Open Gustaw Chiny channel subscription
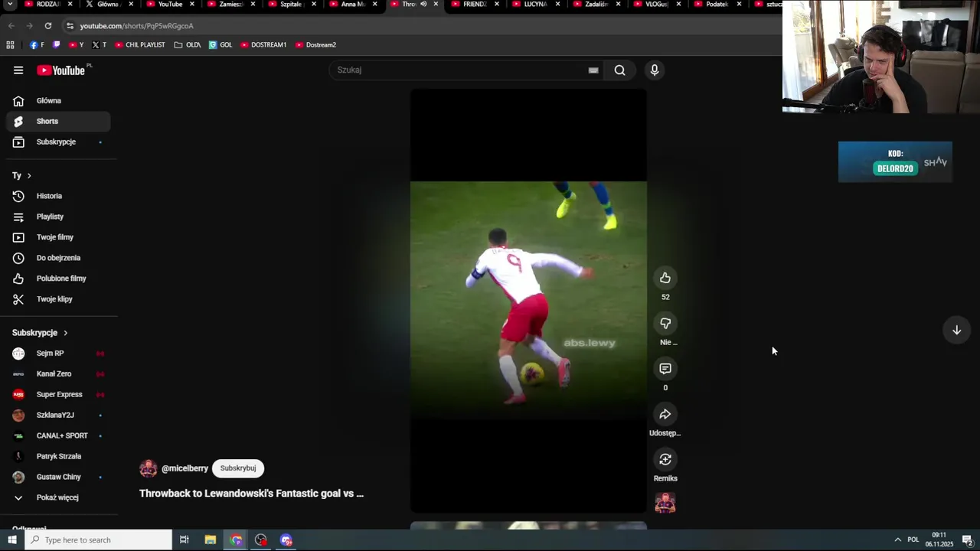This screenshot has height=551, width=980. 58,477
